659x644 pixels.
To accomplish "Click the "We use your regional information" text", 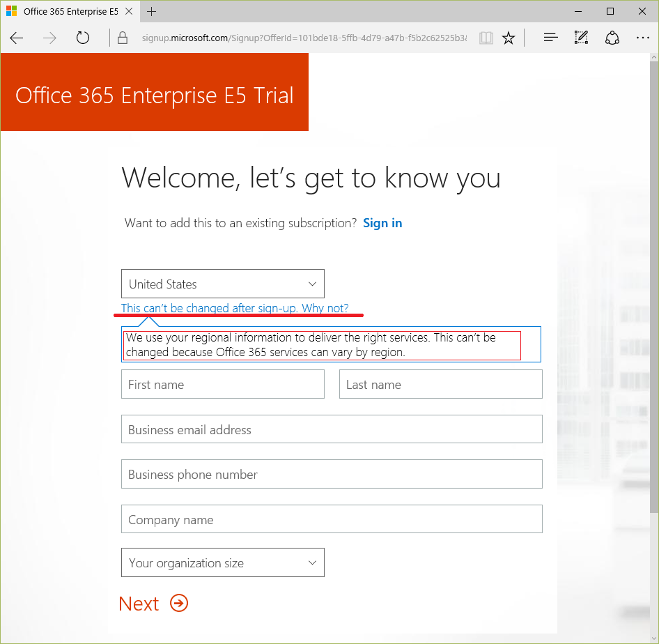I will [x=311, y=345].
